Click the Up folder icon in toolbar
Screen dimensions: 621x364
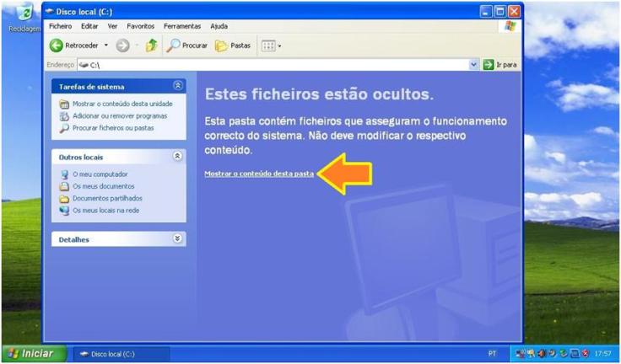[x=151, y=45]
